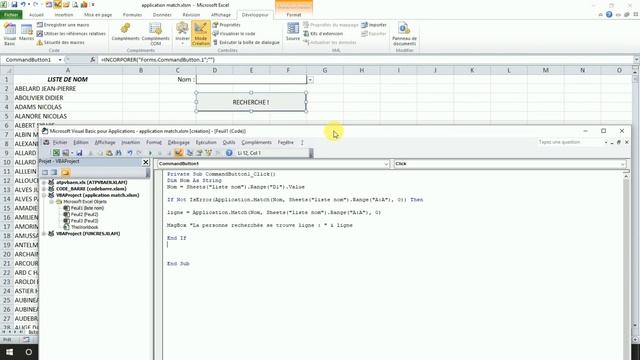Expand atpvbaen.xls project node
Image resolution: width=640 pixels, height=360 pixels.
click(44, 182)
